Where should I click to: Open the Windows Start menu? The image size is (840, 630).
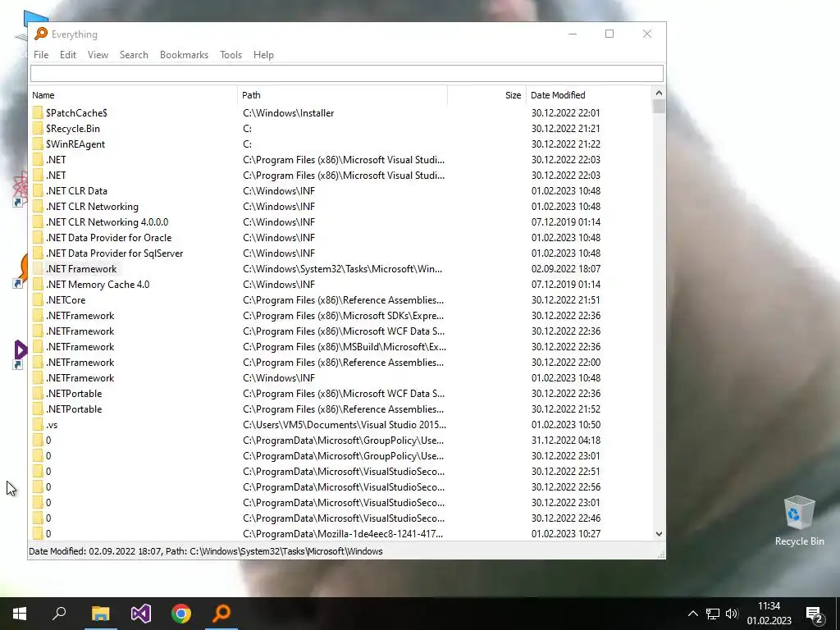tap(20, 614)
